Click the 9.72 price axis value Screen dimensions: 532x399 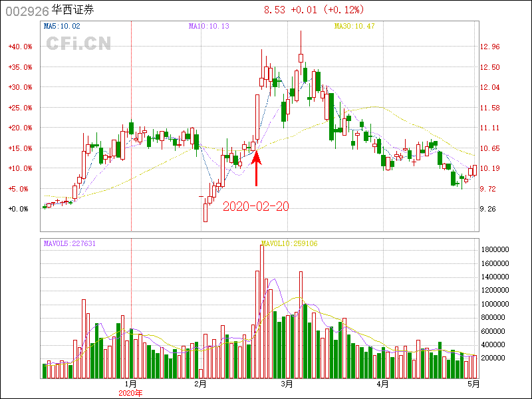click(488, 189)
